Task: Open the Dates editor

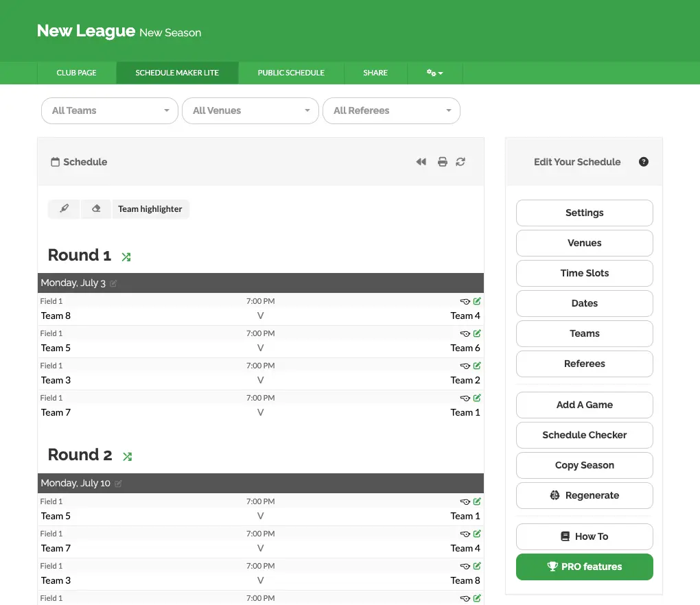Action: (585, 303)
